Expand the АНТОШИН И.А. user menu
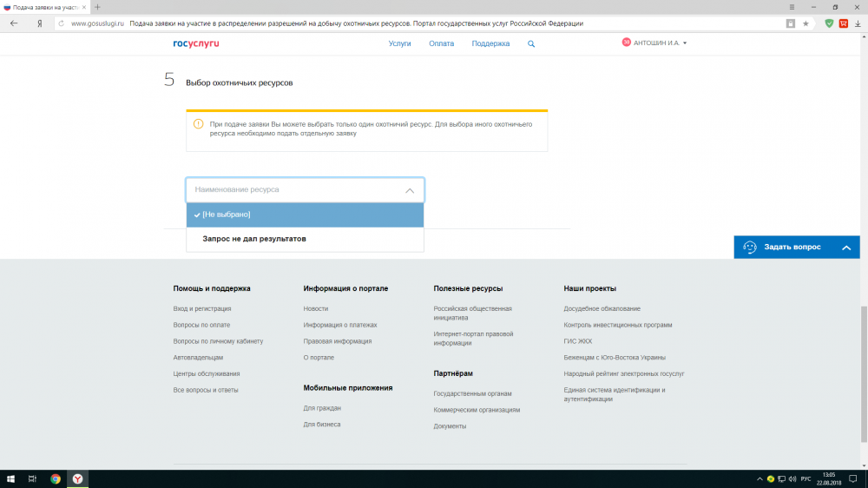868x488 pixels. [x=655, y=43]
